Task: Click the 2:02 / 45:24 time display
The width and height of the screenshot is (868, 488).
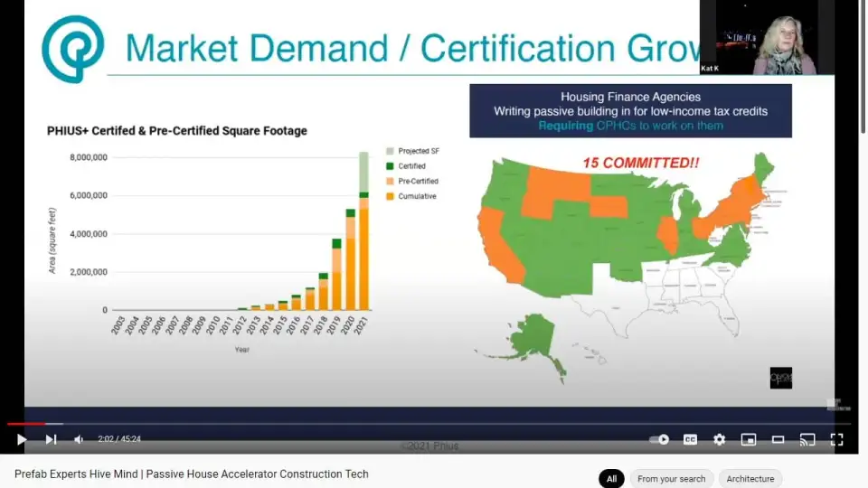Action: 119,439
